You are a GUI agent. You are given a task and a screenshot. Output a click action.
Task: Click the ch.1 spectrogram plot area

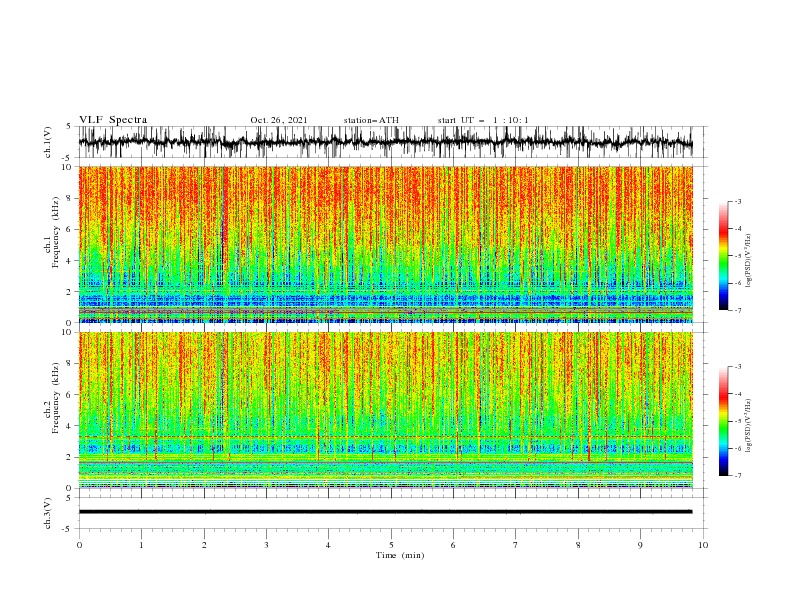385,244
